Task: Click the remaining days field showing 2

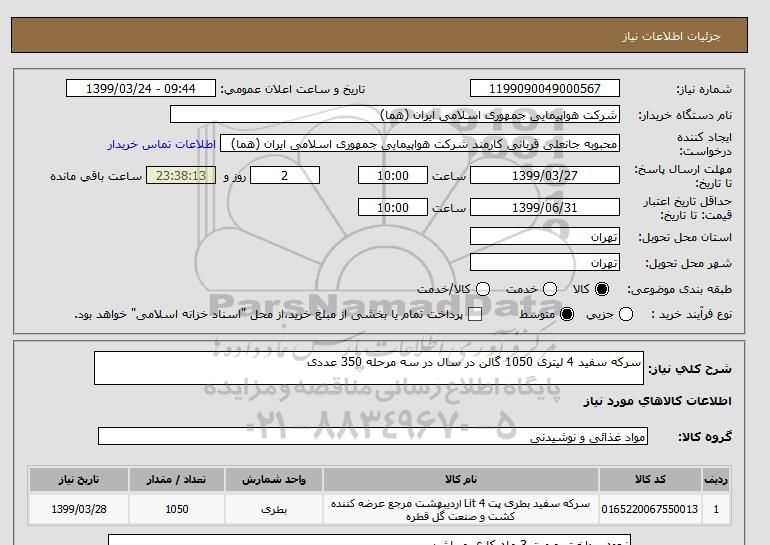Action: 285,175
